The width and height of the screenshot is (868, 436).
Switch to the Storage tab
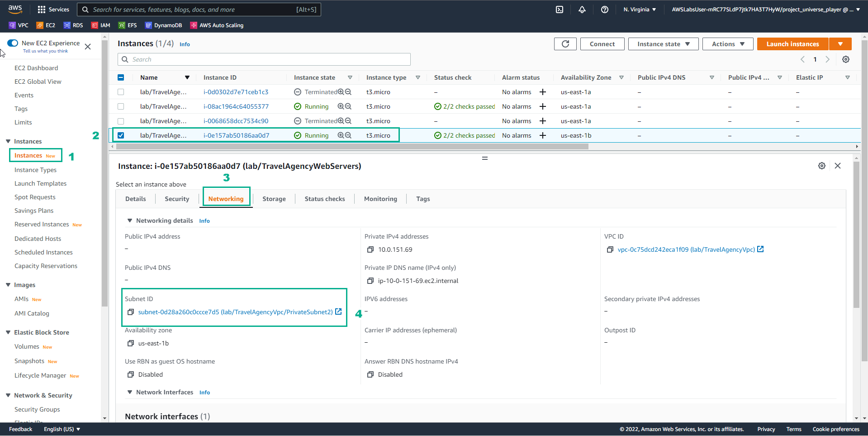274,199
